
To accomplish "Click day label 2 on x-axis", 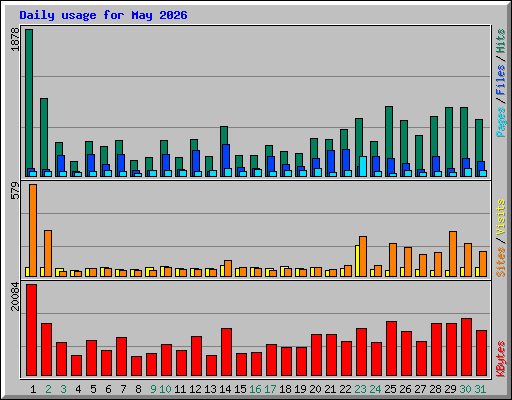I will 48,389.
